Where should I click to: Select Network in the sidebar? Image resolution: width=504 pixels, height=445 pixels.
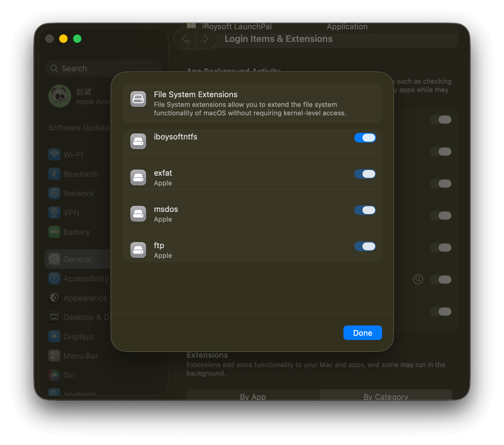click(x=71, y=193)
